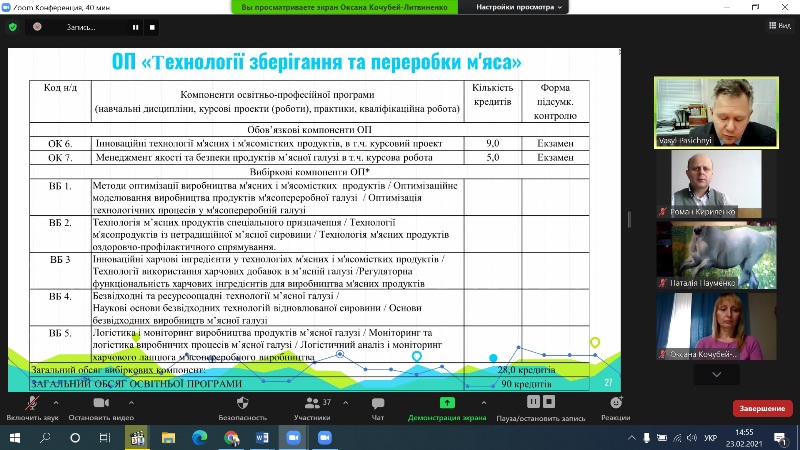The height and width of the screenshot is (450, 800).
Task: Expand screen share options arrow
Action: click(x=484, y=403)
